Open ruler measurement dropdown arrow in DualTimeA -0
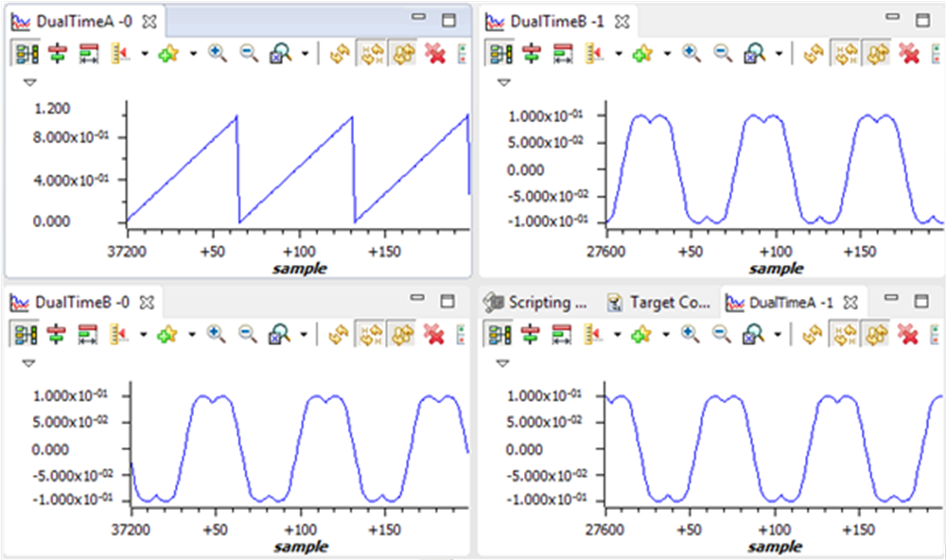 click(144, 54)
